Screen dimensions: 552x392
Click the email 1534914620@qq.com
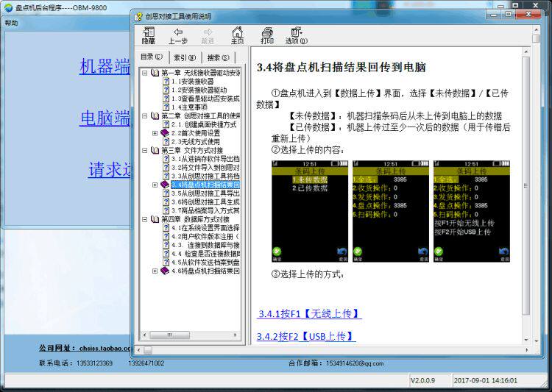(x=355, y=363)
